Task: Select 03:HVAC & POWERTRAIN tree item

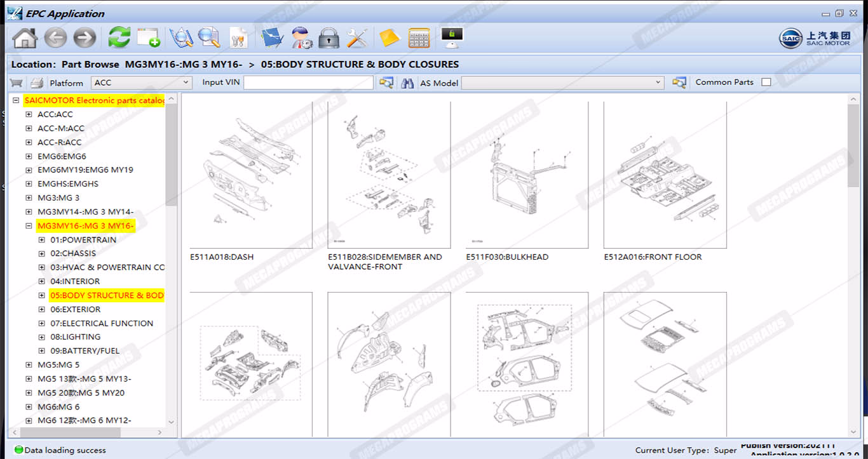Action: tap(107, 267)
